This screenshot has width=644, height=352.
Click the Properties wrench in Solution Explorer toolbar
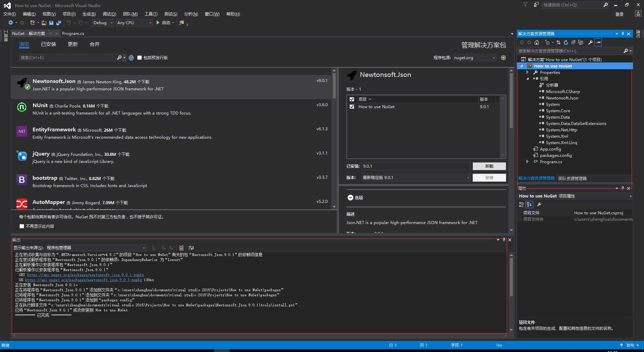(591, 42)
